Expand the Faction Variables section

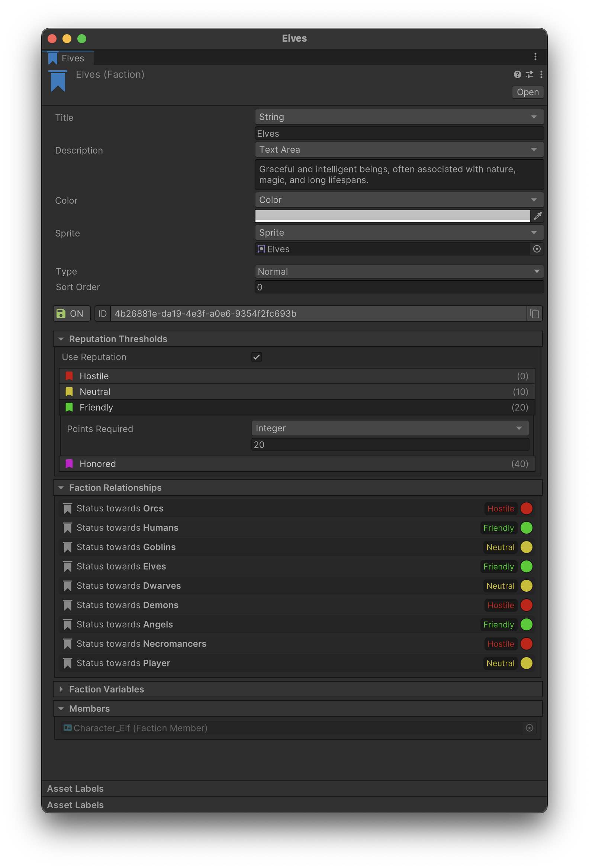pyautogui.click(x=61, y=689)
